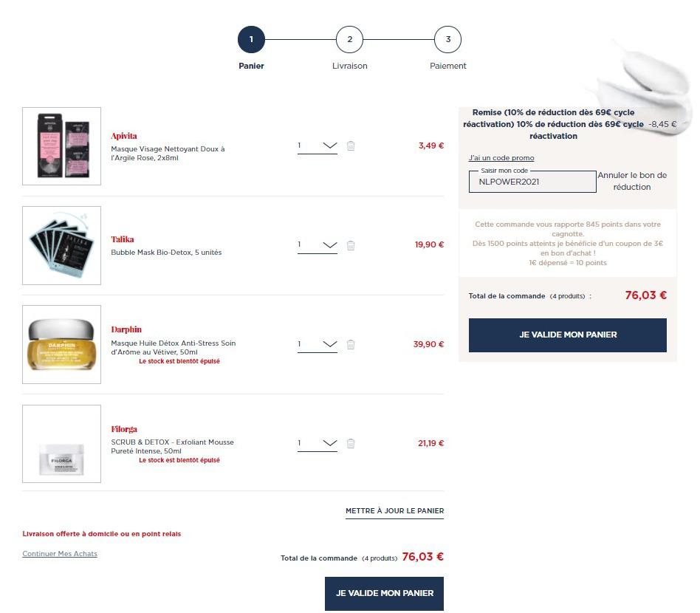
Task: Open the J'ai un code promo link
Action: pos(501,158)
